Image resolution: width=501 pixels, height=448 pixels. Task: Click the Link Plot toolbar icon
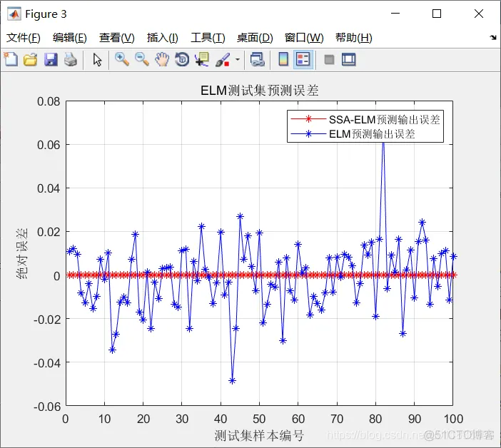coord(258,60)
